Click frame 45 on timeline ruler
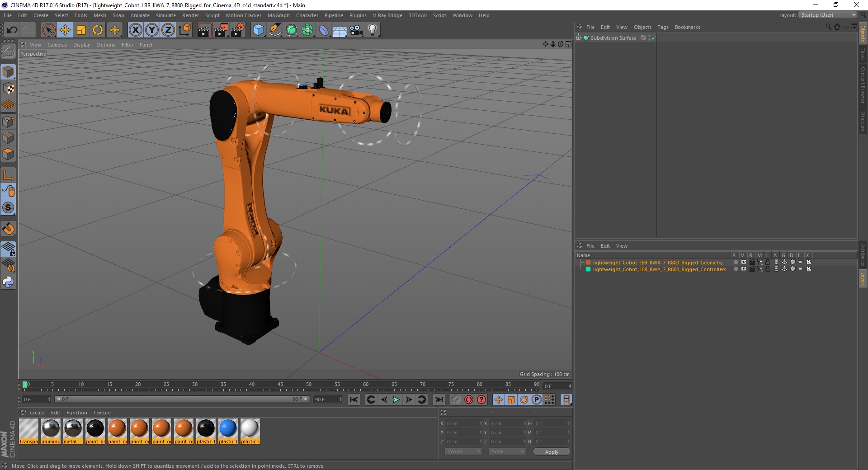 (280, 385)
